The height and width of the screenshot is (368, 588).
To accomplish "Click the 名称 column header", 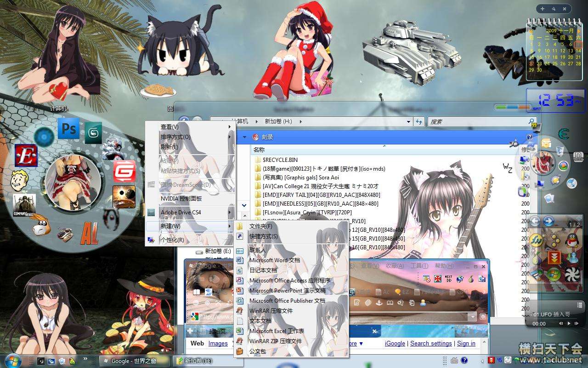I will [x=259, y=149].
